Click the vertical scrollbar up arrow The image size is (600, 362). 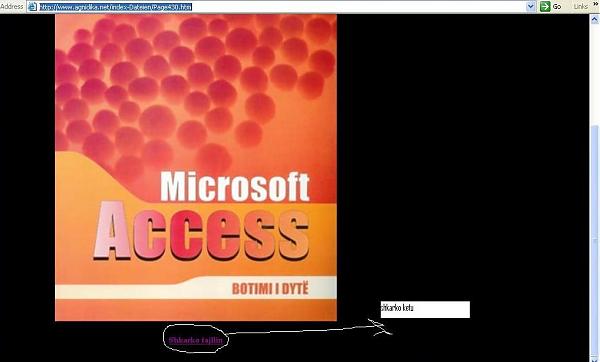[x=595, y=19]
